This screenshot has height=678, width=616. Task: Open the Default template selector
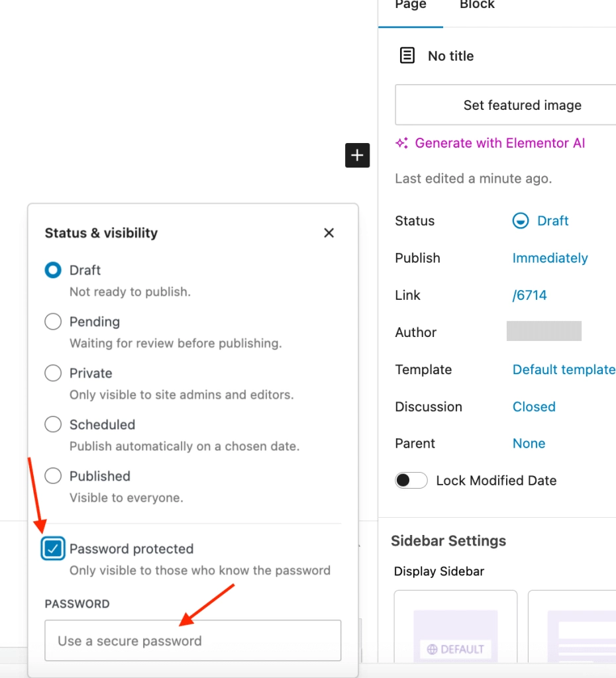563,369
